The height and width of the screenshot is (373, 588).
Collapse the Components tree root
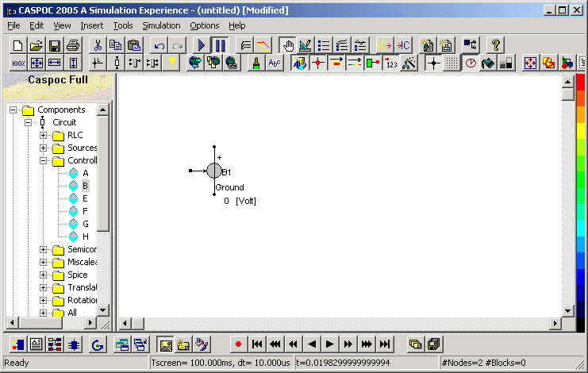(13, 110)
